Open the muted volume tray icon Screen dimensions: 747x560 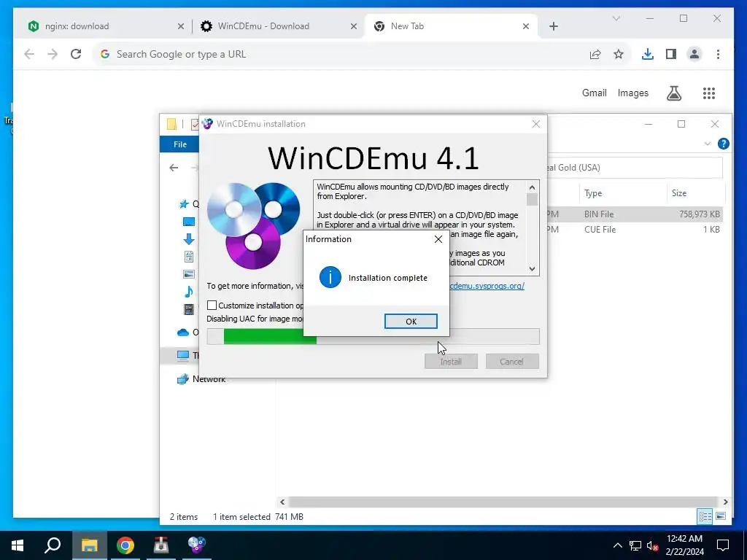(x=653, y=545)
